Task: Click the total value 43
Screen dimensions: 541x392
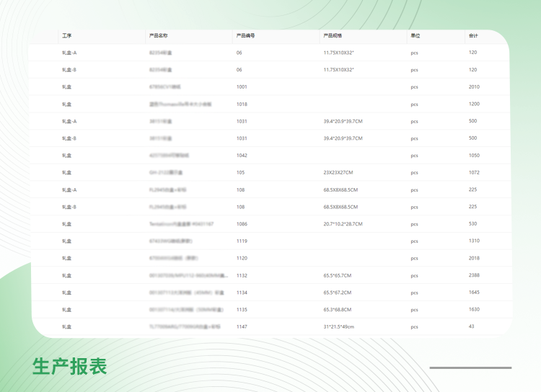Action: tap(471, 326)
